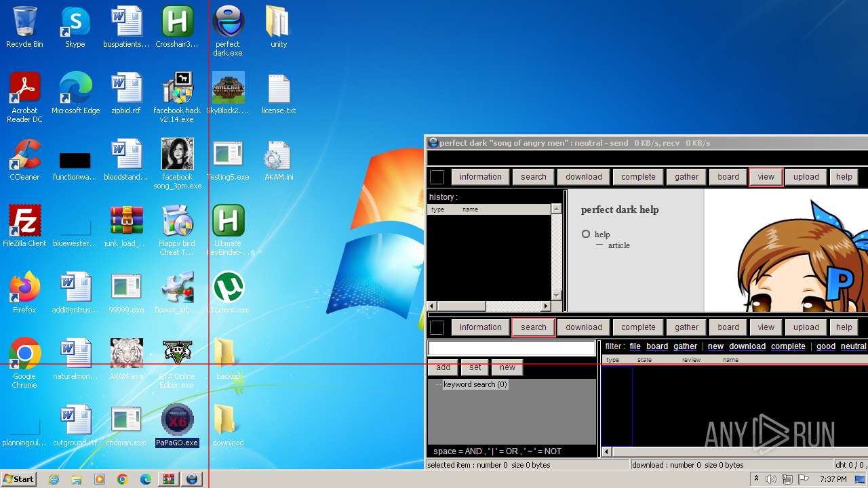Viewport: 868px width, 488px height.
Task: Open upload tab in the help pane
Action: (806, 177)
